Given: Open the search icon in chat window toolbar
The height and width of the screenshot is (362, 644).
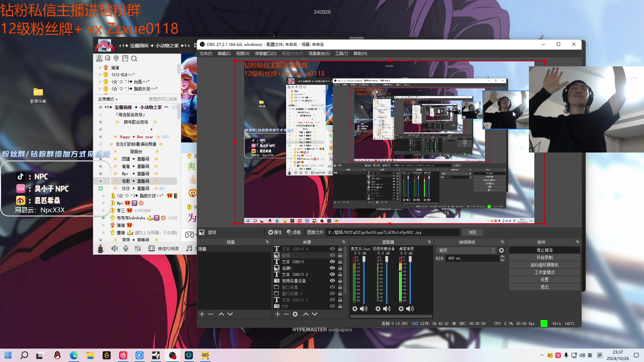Looking at the screenshot, I should point(134,59).
